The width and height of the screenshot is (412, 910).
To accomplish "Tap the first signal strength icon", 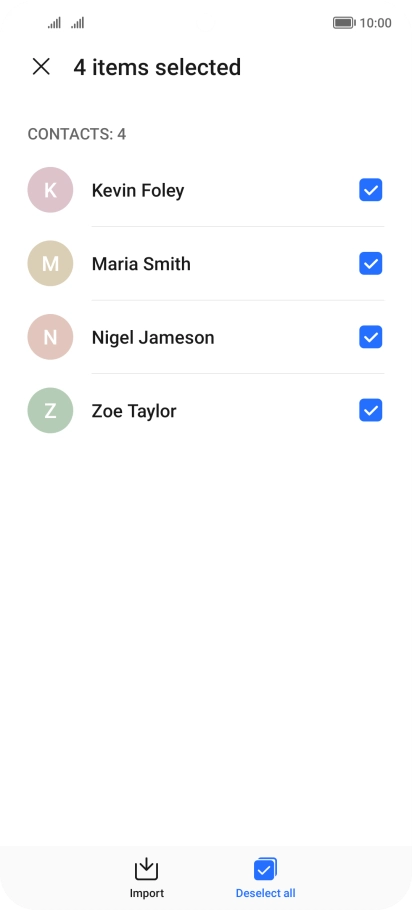I will tap(55, 23).
